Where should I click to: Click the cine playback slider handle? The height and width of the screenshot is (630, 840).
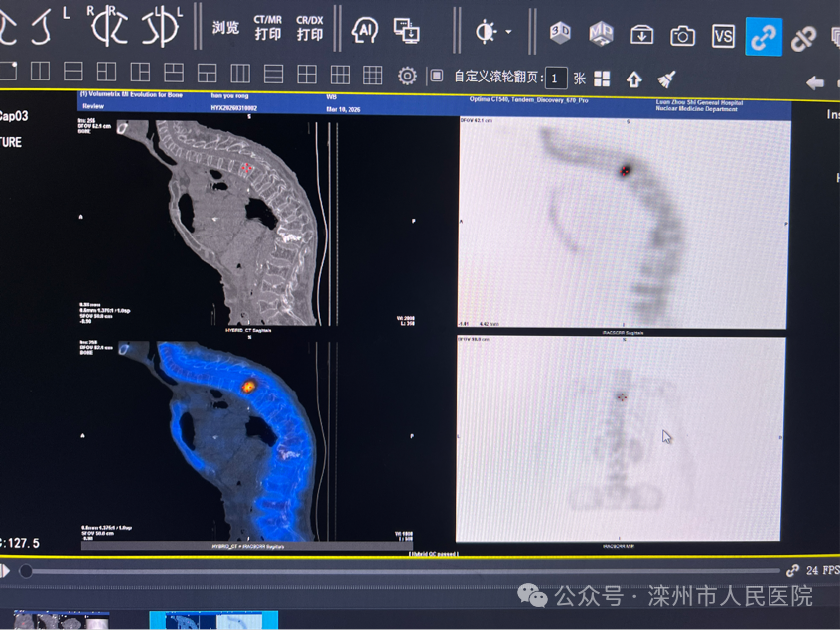click(26, 571)
